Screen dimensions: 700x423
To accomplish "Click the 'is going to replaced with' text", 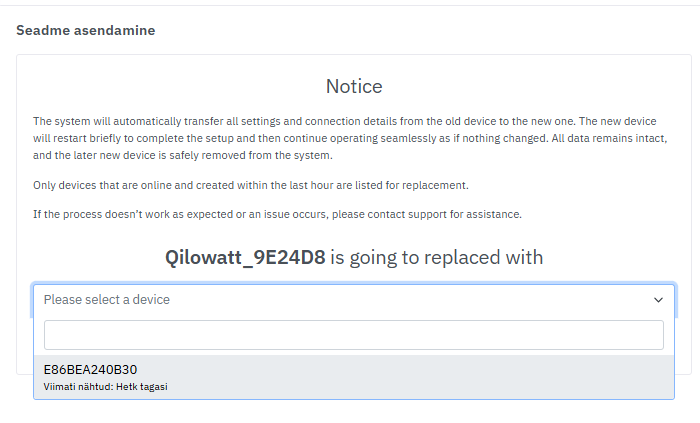I will click(437, 257).
